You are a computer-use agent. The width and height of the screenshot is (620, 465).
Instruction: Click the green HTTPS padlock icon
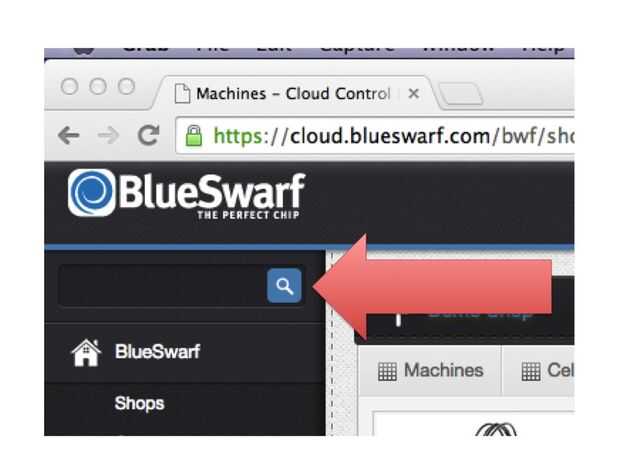(x=194, y=136)
